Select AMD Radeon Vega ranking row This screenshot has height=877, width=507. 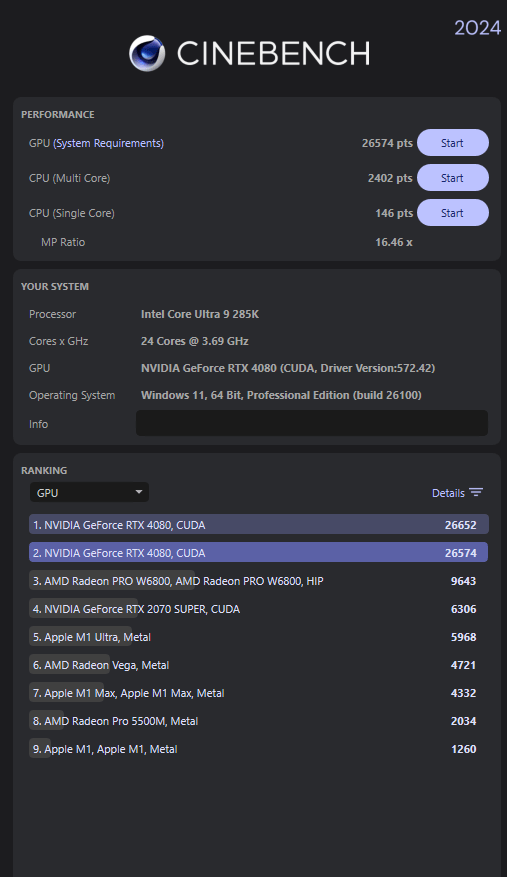(259, 664)
